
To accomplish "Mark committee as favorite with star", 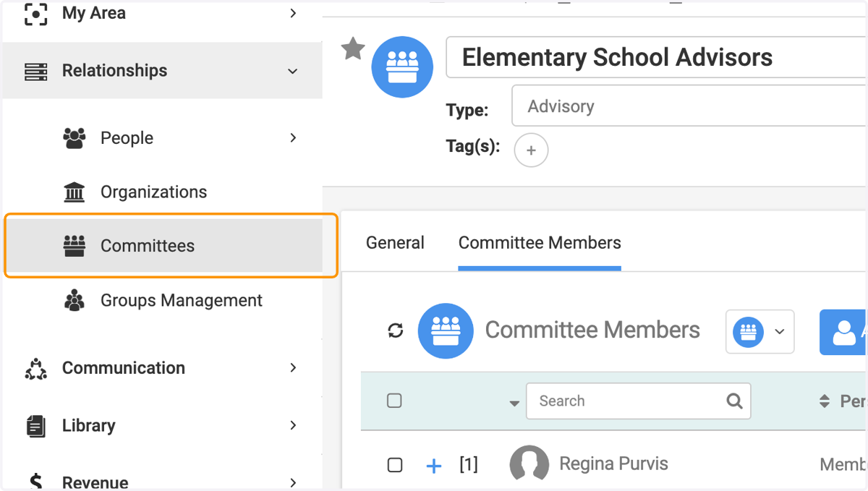I will point(353,49).
